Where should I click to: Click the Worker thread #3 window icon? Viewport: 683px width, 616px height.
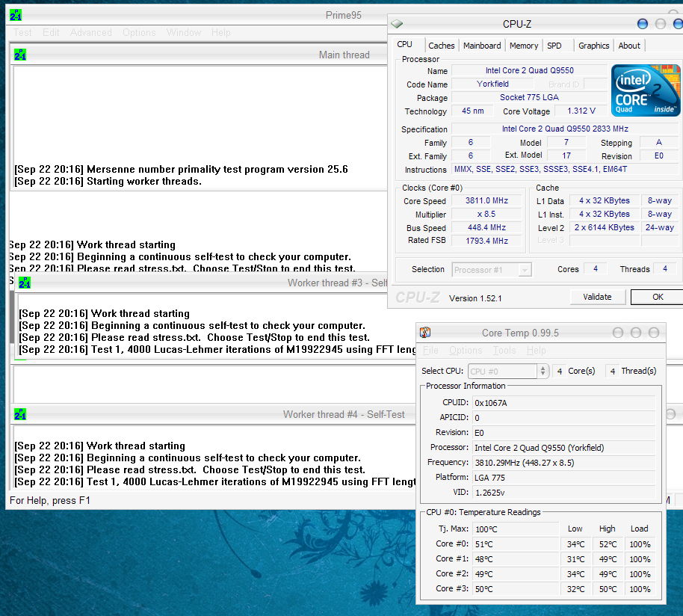coord(25,283)
